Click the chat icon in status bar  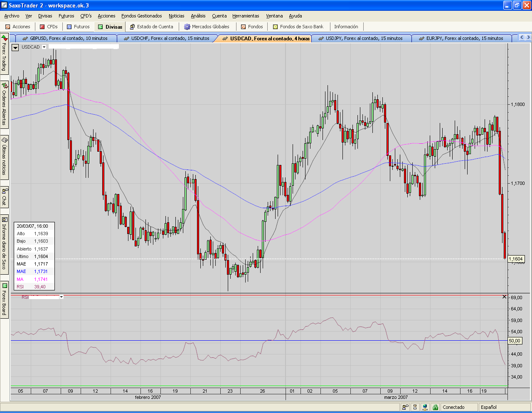coord(405,407)
